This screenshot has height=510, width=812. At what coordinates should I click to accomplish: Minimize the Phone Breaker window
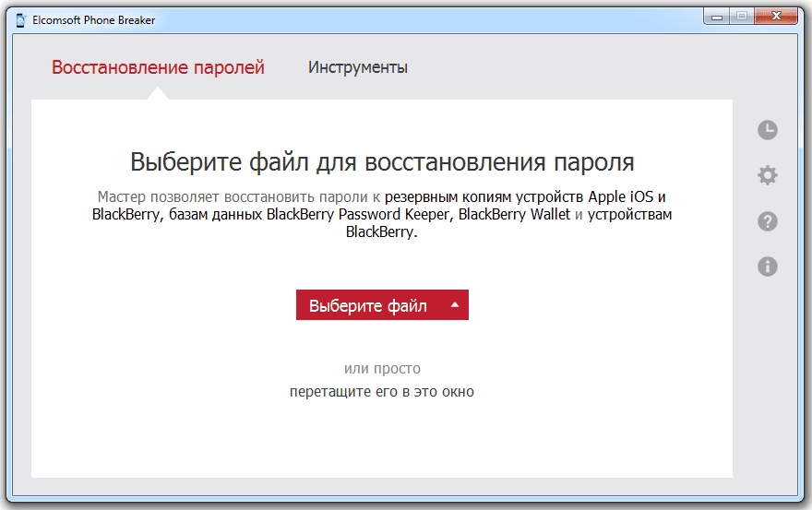point(717,17)
